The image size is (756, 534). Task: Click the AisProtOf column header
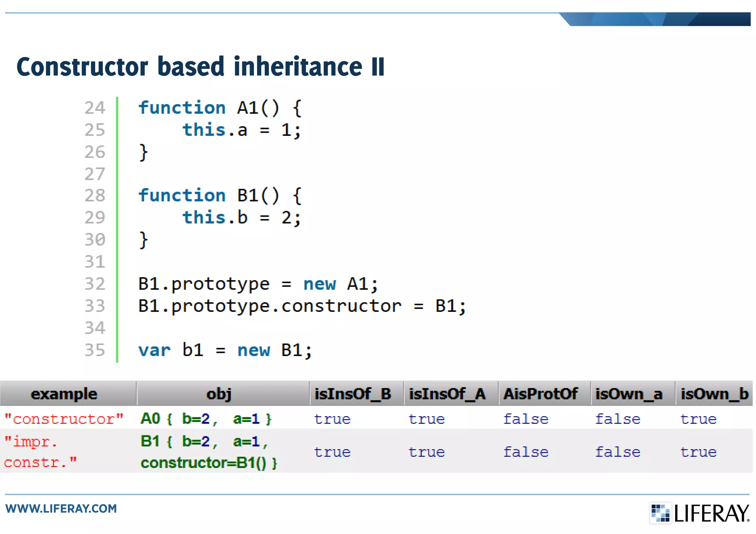coord(540,394)
